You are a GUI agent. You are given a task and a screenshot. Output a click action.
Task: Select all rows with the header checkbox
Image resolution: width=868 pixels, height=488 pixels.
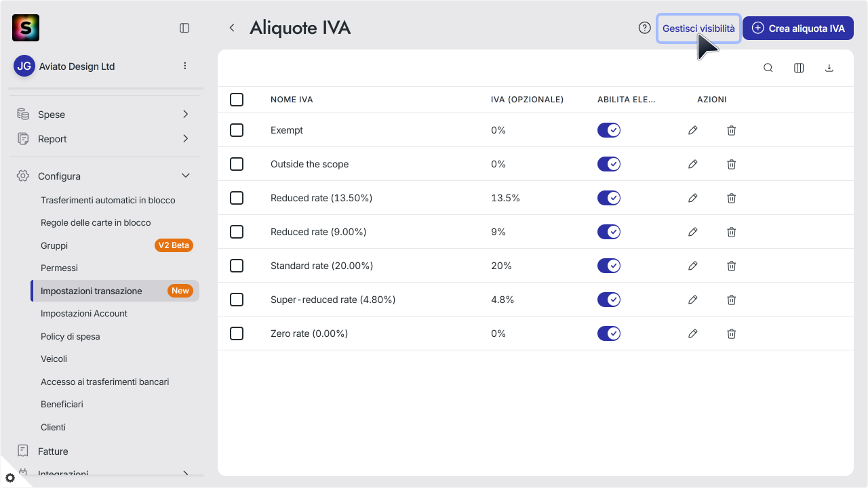(237, 100)
